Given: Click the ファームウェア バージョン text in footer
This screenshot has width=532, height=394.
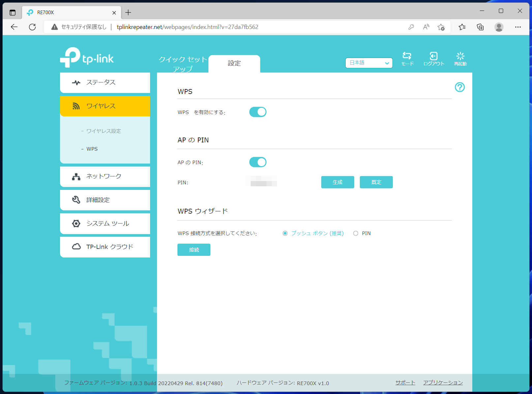Looking at the screenshot, I should click(143, 383).
